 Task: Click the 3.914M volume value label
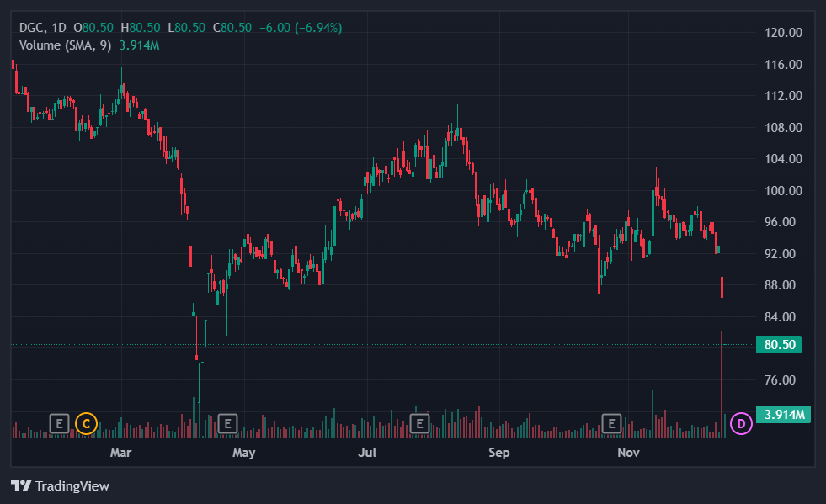[782, 414]
